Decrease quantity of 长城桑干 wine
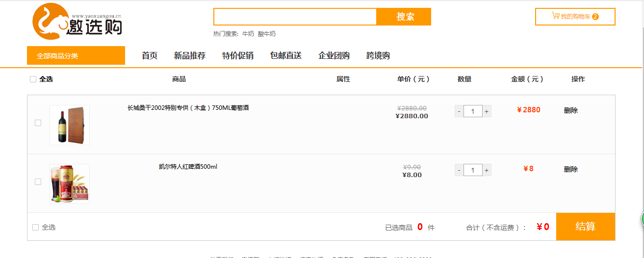The image size is (644, 258). [x=459, y=111]
